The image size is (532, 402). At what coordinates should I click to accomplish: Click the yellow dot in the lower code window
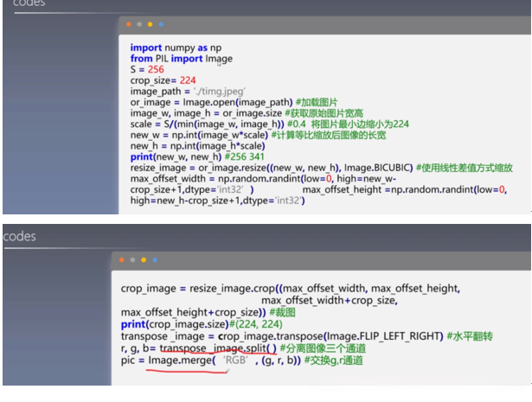coord(144,260)
